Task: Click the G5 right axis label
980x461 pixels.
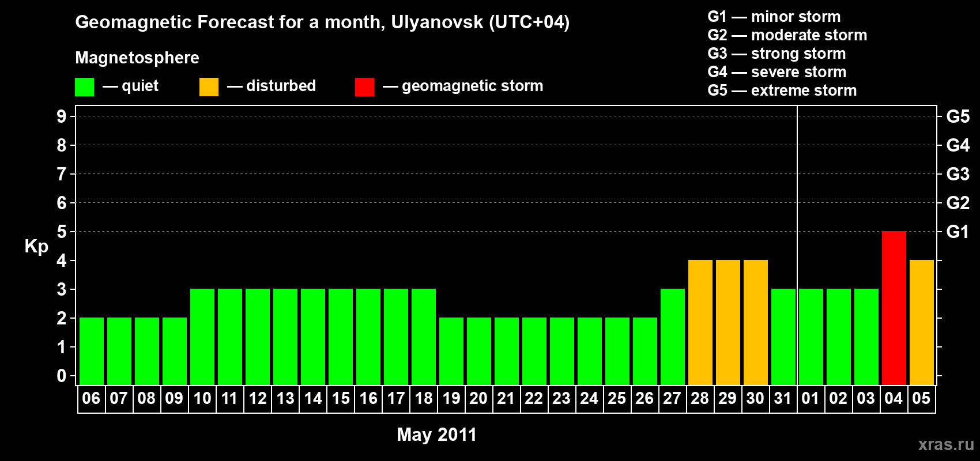Action: (958, 116)
